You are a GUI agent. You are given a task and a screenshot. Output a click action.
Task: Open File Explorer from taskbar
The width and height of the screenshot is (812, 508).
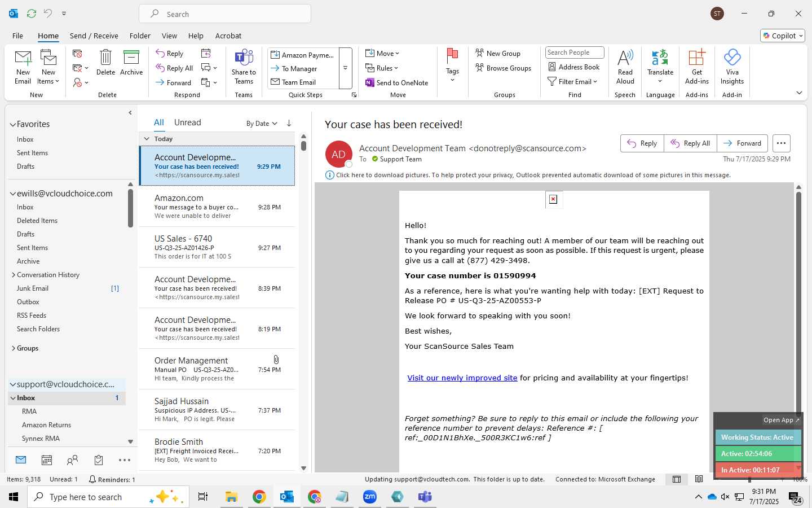(x=231, y=497)
